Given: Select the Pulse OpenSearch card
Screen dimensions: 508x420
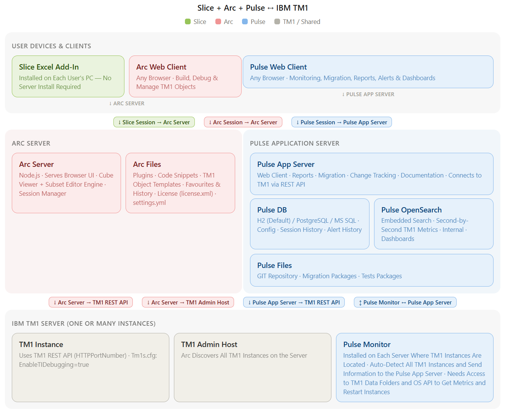Looking at the screenshot, I should (x=434, y=224).
